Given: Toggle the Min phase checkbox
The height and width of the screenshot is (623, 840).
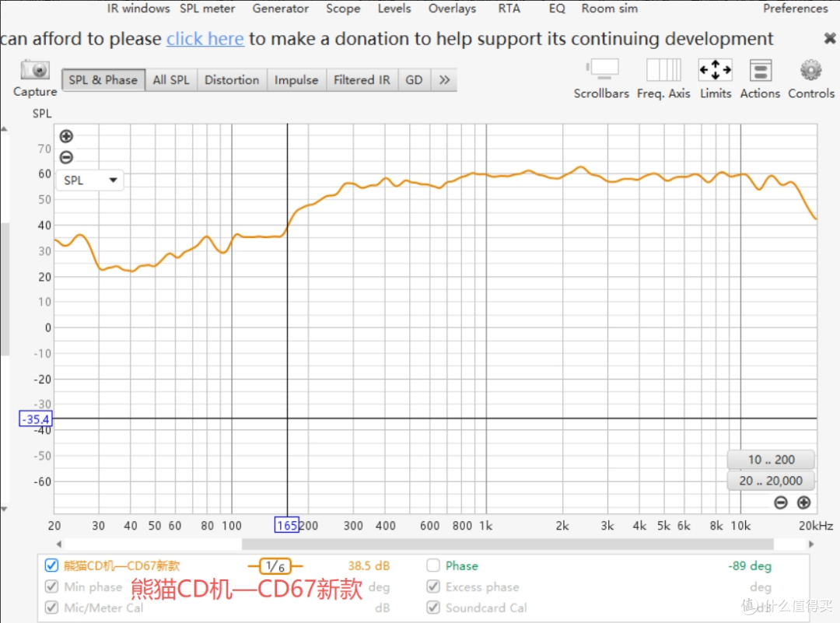Looking at the screenshot, I should [51, 586].
